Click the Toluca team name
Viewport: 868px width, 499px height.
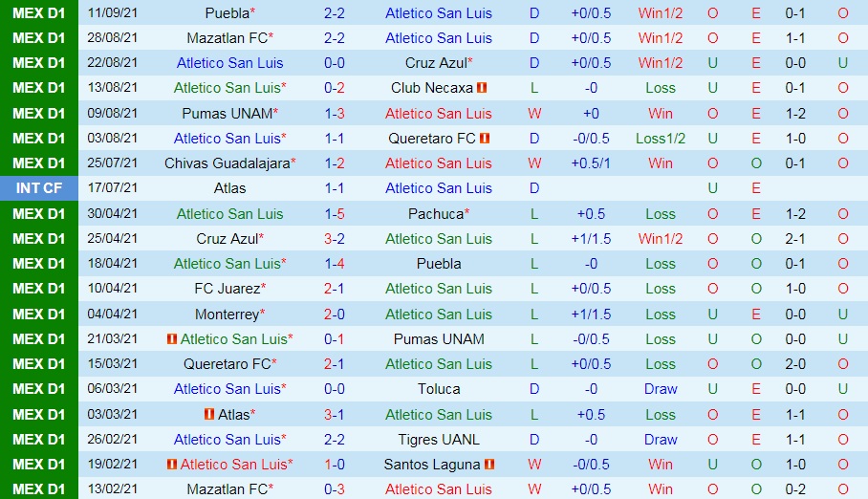[x=439, y=389]
